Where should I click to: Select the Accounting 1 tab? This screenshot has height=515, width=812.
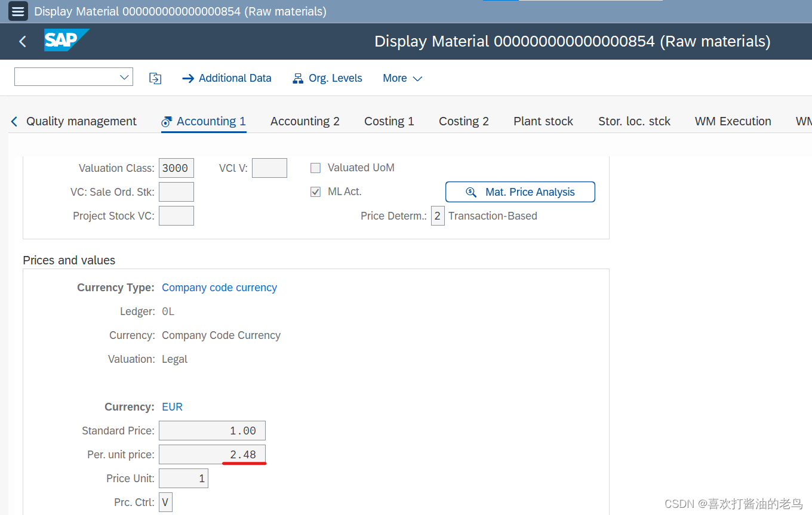(x=204, y=121)
